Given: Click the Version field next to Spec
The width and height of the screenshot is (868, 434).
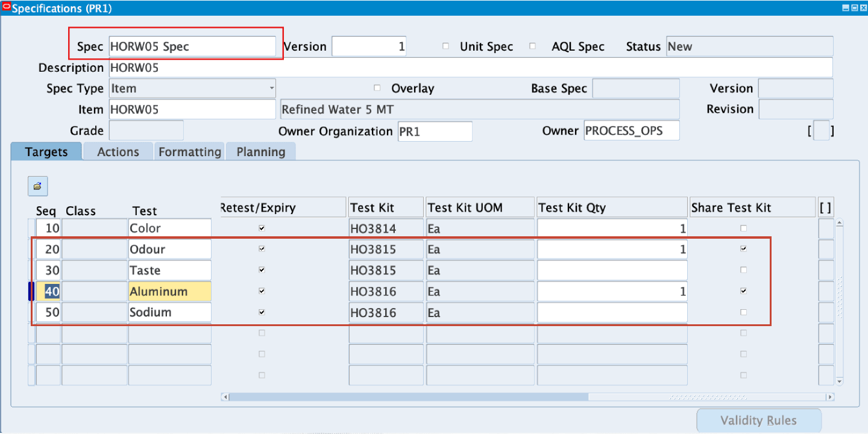Looking at the screenshot, I should click(x=369, y=46).
